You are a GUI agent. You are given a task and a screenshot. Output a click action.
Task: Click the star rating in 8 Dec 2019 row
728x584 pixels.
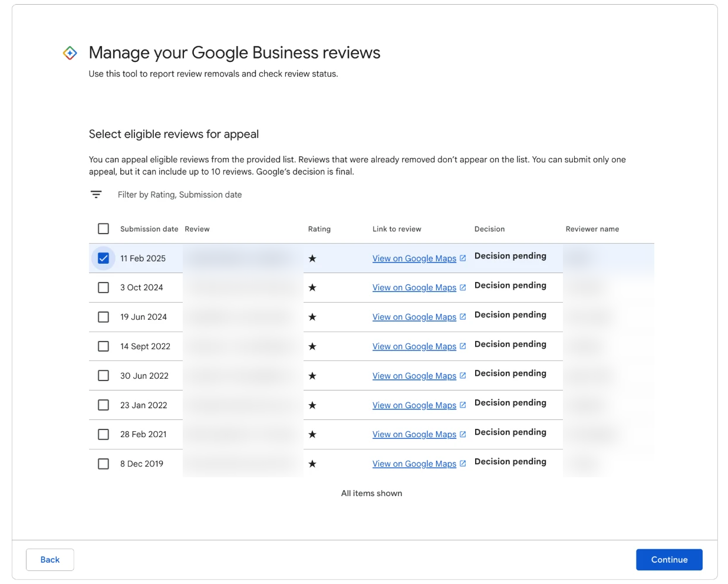click(x=312, y=464)
